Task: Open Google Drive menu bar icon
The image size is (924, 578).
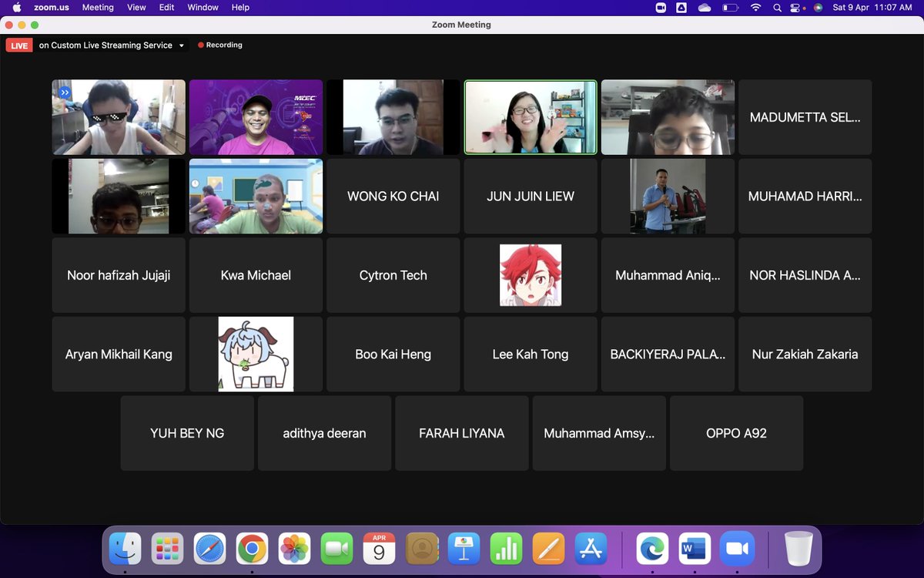Action: tap(681, 7)
